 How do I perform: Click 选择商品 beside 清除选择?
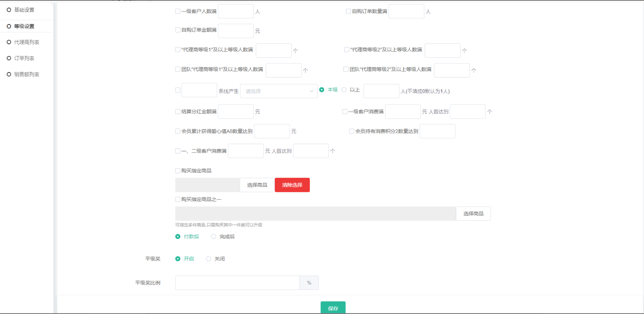tap(257, 185)
